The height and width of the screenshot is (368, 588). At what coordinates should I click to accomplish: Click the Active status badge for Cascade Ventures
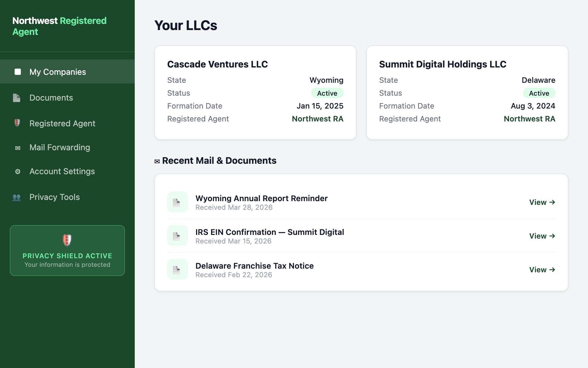(x=327, y=93)
